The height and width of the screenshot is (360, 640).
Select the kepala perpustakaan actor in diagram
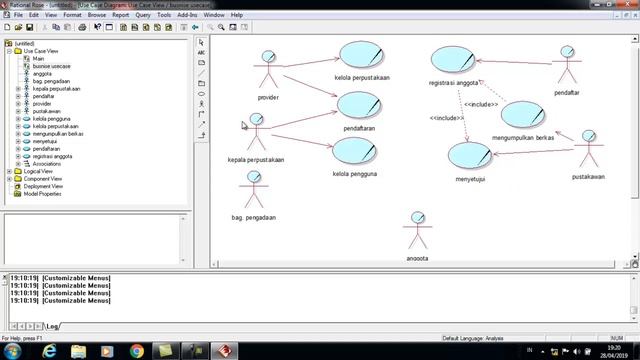click(x=256, y=131)
